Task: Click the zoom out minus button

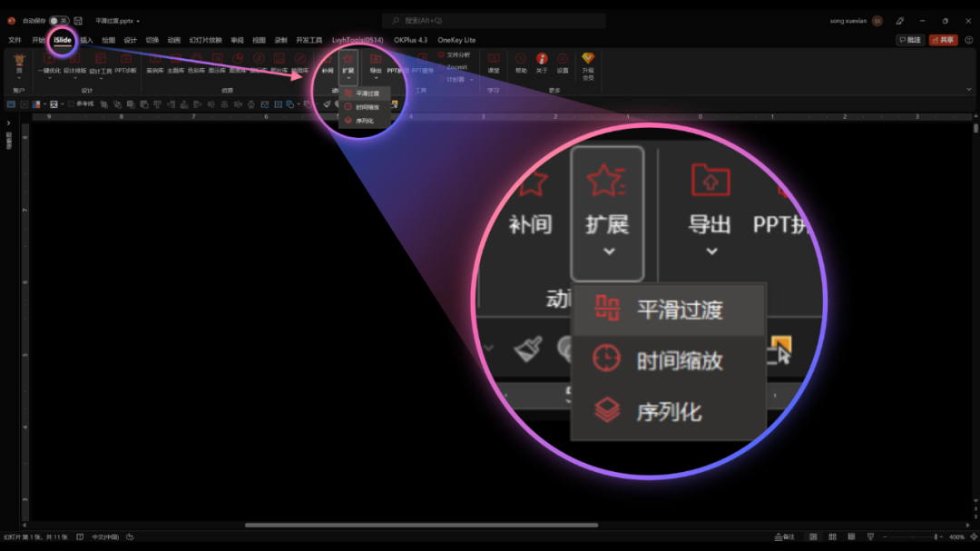Action: pos(885,536)
